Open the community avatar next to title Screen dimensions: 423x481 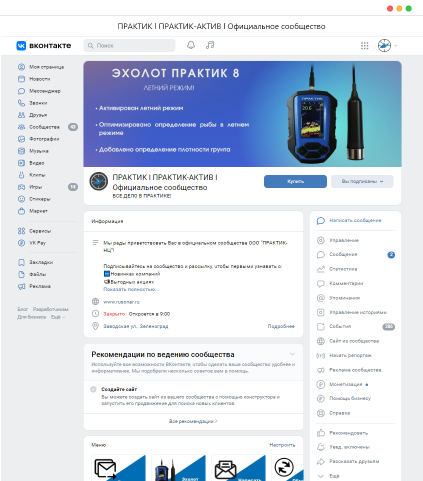[x=99, y=181]
